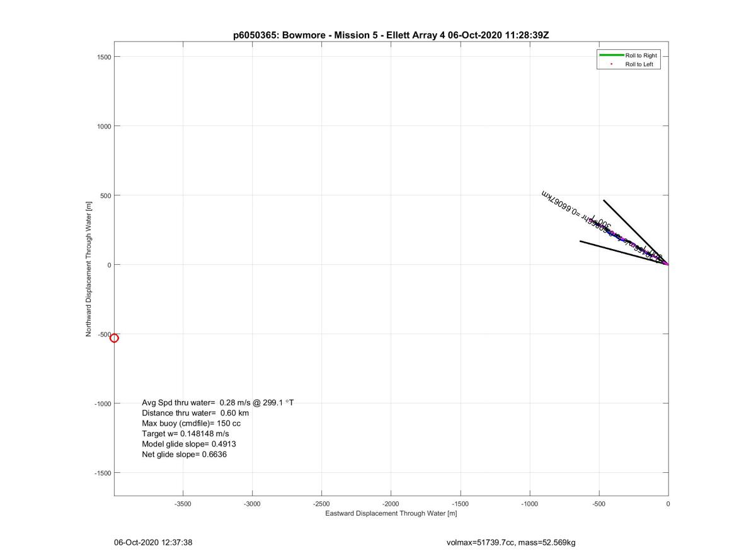756x558 pixels.
Task: Click 'Net glide slope= 0.6636' text
Action: click(x=185, y=454)
